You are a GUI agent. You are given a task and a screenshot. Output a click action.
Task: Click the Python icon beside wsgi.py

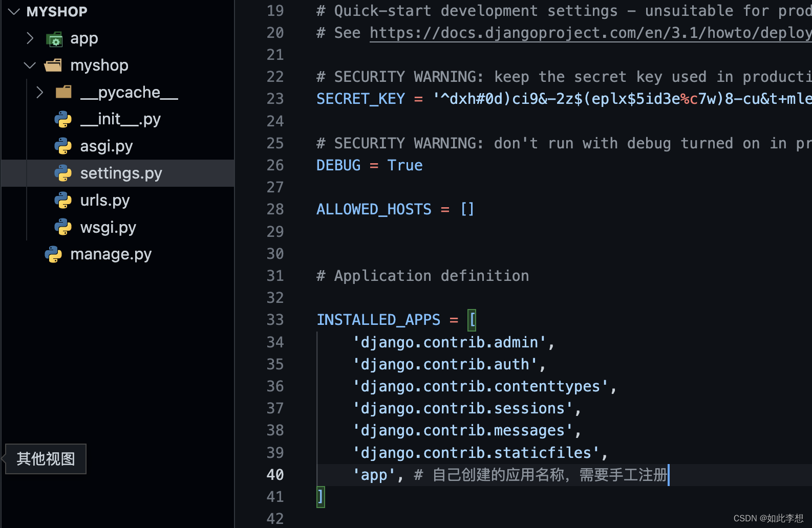pyautogui.click(x=63, y=227)
